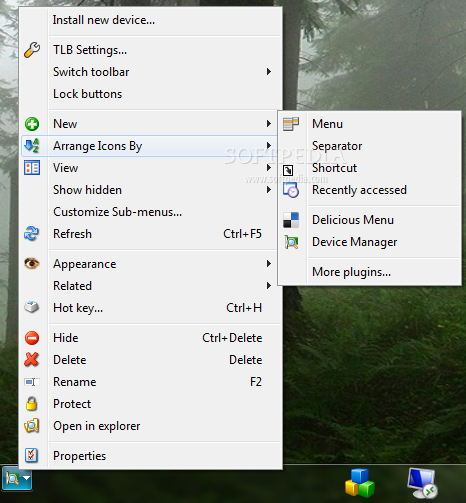Choose the Menu entry in the New submenu
Viewport: 466px width, 503px height.
[x=370, y=124]
